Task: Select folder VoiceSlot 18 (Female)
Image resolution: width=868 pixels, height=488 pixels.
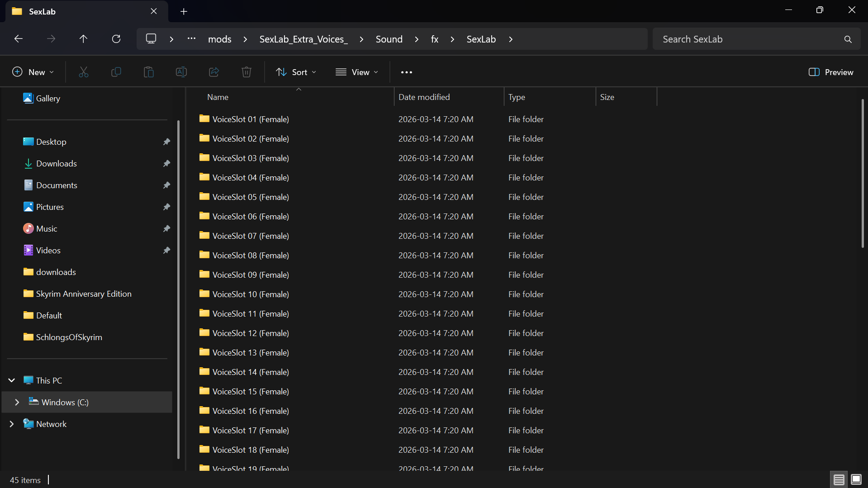Action: pyautogui.click(x=251, y=450)
